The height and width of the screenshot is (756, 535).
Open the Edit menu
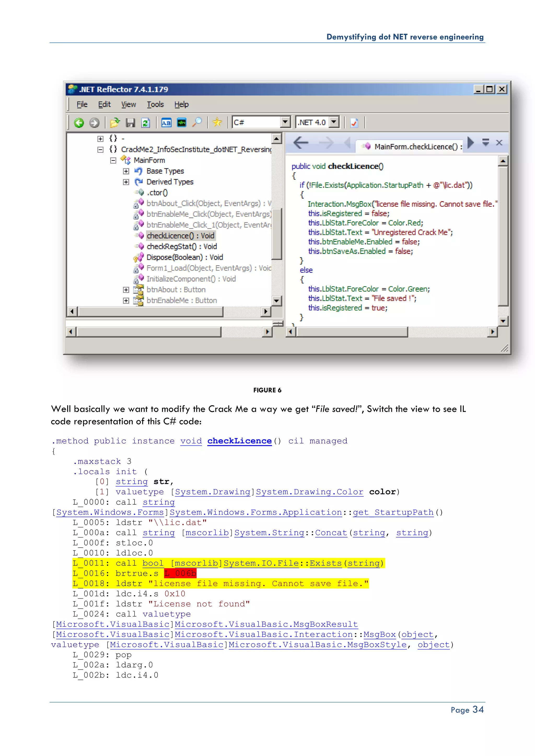(x=104, y=104)
